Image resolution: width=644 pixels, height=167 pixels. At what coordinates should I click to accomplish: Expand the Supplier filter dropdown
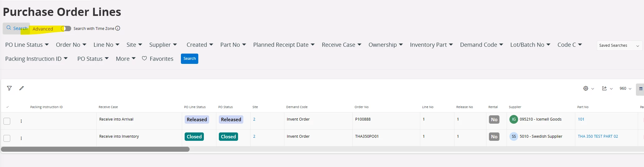[x=163, y=45]
